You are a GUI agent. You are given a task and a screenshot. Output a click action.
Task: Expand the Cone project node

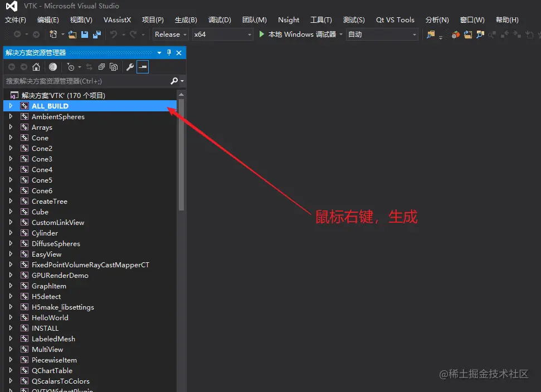(x=11, y=138)
